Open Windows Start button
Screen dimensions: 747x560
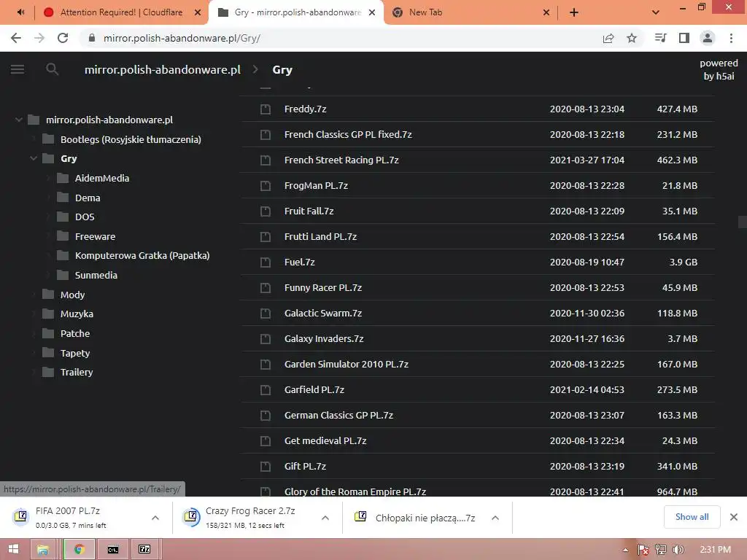click(x=13, y=549)
